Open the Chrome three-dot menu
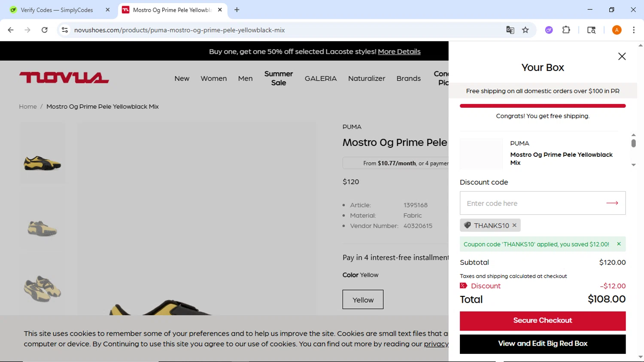The image size is (644, 362). pyautogui.click(x=634, y=30)
